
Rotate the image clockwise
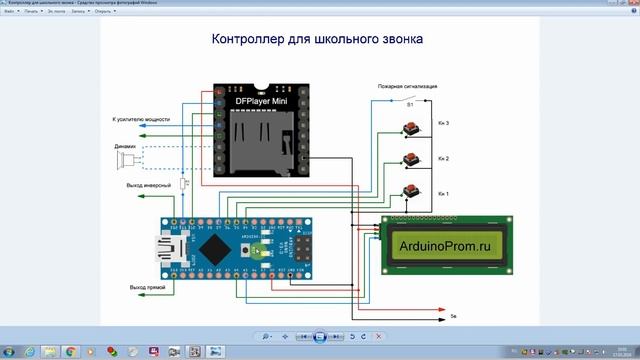click(x=363, y=337)
